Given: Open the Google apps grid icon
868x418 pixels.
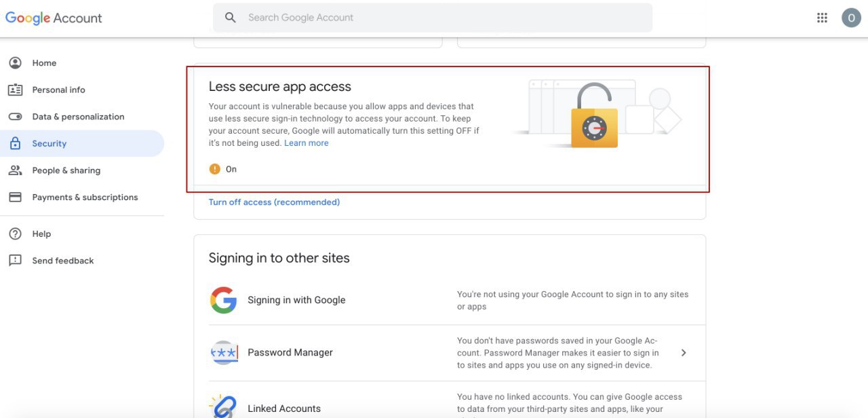Looking at the screenshot, I should pyautogui.click(x=822, y=18).
